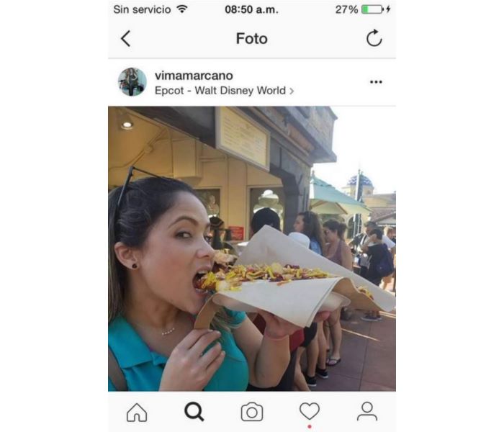Click the refresh icon in header

coord(374,38)
